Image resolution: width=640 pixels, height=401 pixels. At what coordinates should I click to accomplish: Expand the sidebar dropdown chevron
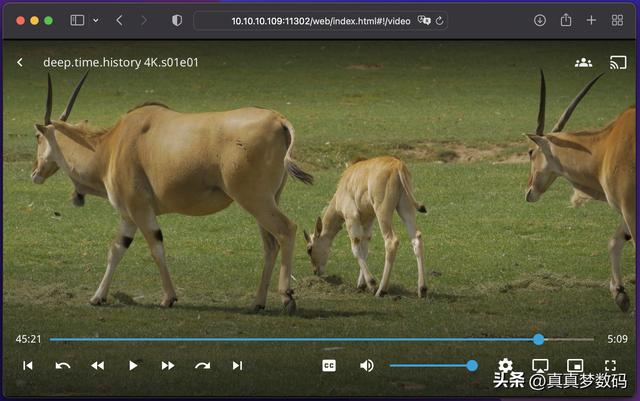click(x=96, y=20)
